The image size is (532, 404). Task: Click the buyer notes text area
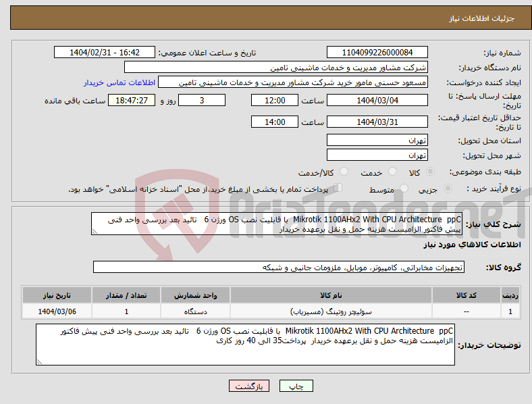click(x=245, y=345)
